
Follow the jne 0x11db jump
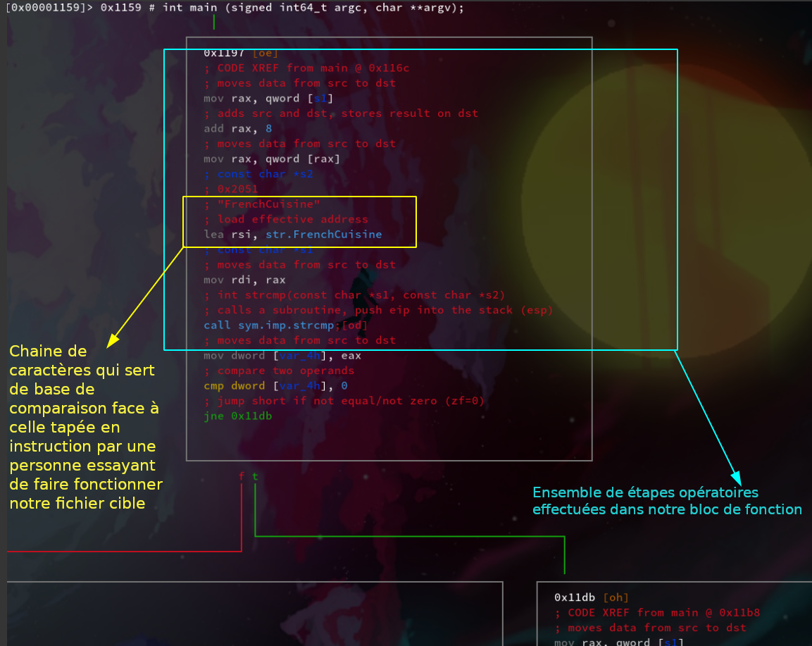[x=237, y=416]
